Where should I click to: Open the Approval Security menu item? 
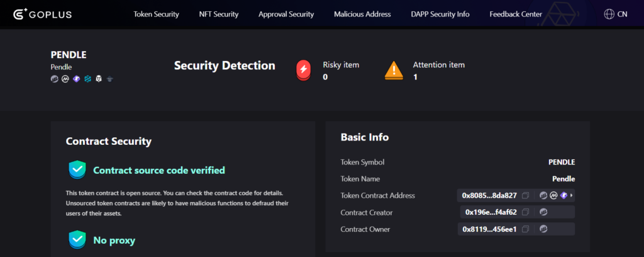pos(286,14)
